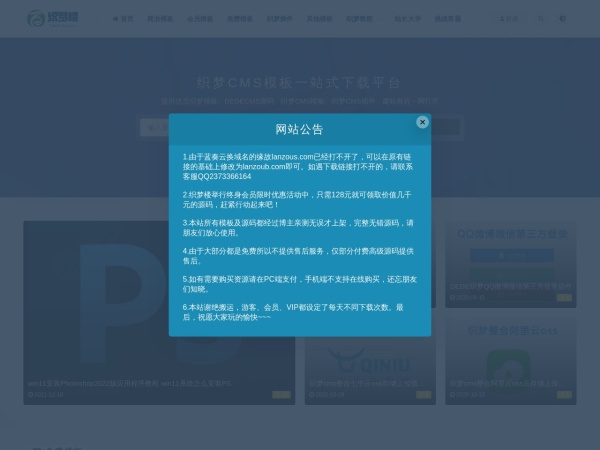Open the 首页 home nav item

point(123,19)
